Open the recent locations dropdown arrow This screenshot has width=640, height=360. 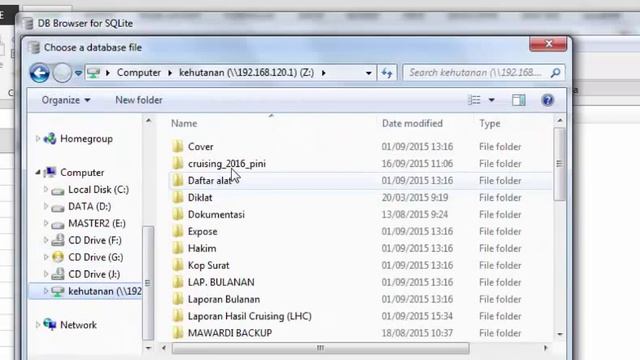click(x=78, y=73)
